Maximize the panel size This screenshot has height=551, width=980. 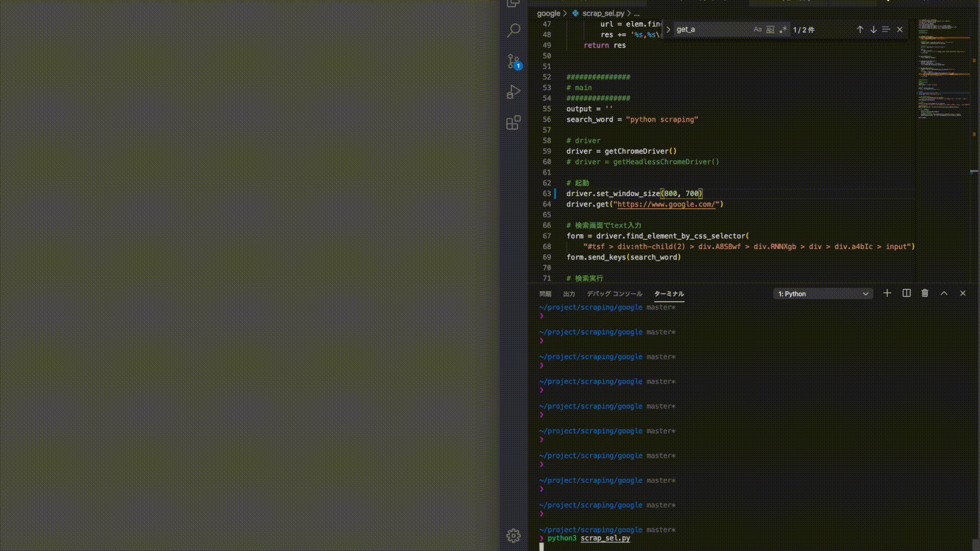(944, 293)
